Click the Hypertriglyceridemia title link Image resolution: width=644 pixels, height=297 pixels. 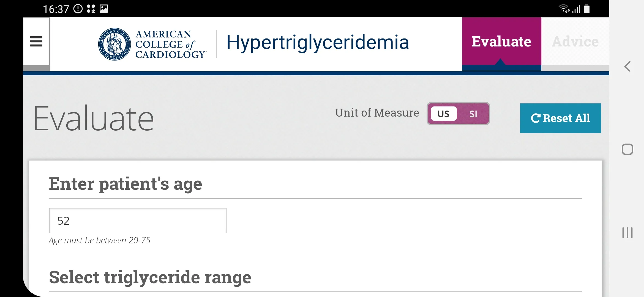(x=318, y=42)
